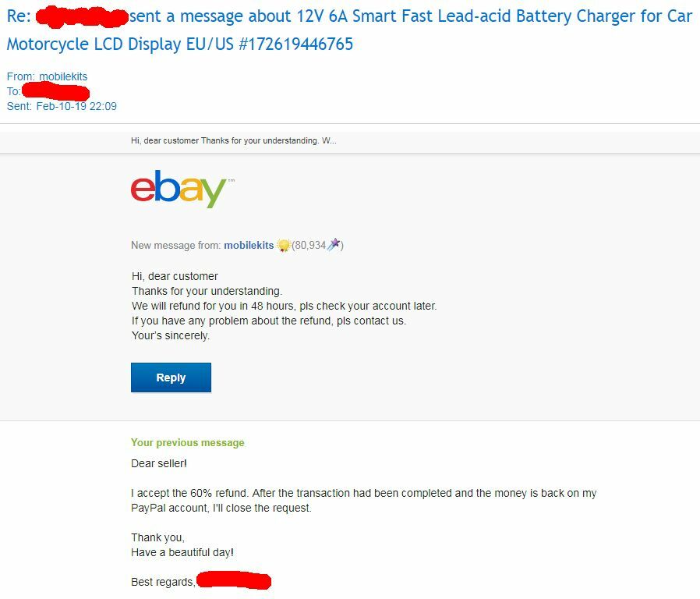Open the item number #172619446765 in subject
Screen dimensions: 700x599
coord(296,44)
